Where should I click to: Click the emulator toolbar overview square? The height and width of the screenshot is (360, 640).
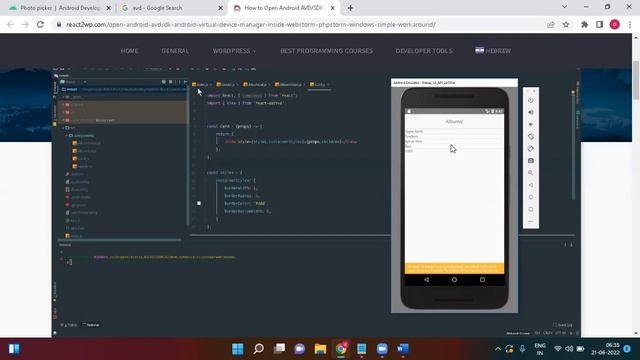[531, 209]
